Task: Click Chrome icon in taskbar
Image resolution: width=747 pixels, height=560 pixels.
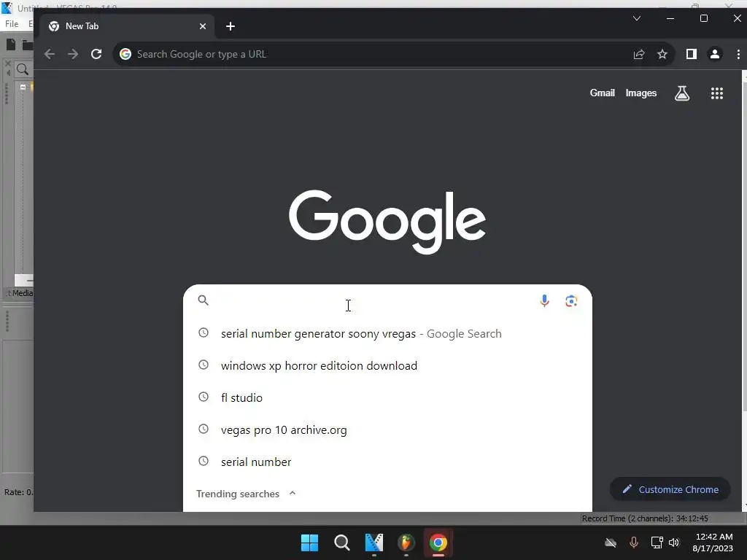Action: coord(438,542)
